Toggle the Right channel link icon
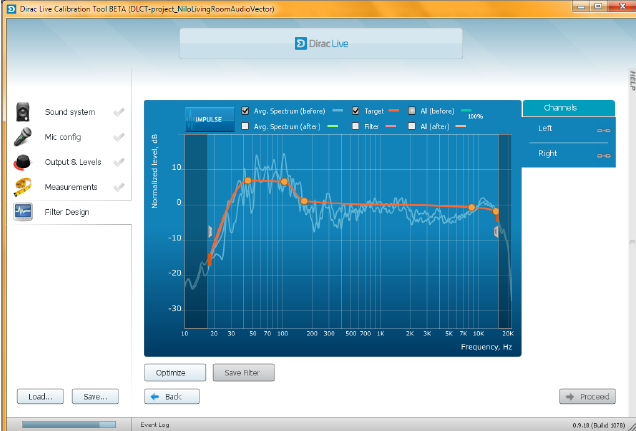 604,155
